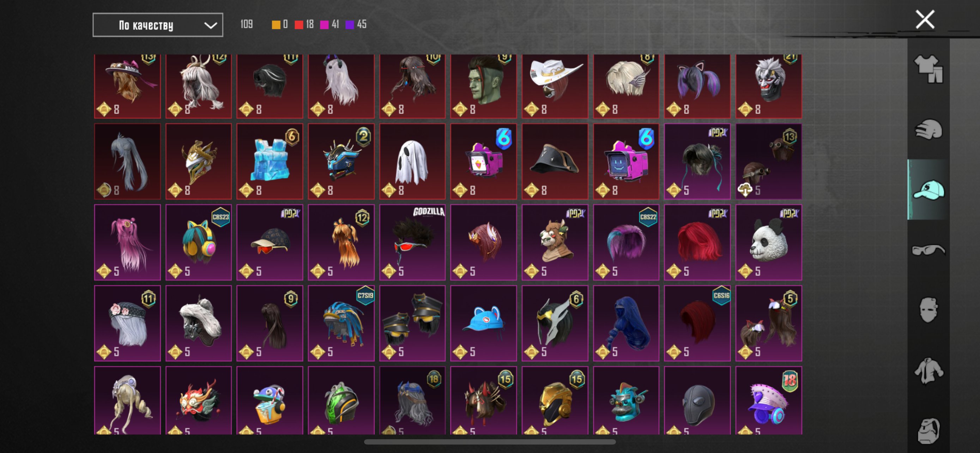The width and height of the screenshot is (980, 453).
Task: Pick the blue cat-ear cap item
Action: point(484,323)
